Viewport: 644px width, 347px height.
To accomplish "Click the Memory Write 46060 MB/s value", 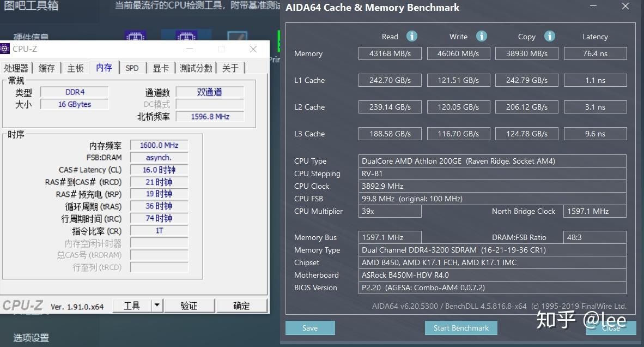I will tap(458, 53).
